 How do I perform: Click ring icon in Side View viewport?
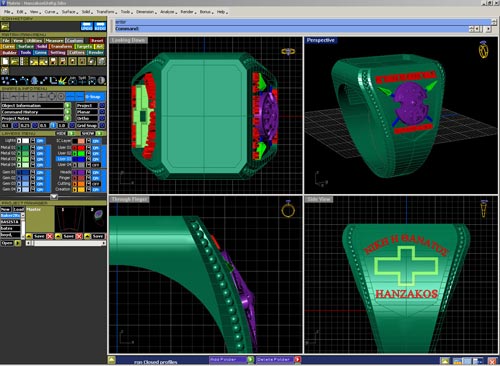pos(484,209)
